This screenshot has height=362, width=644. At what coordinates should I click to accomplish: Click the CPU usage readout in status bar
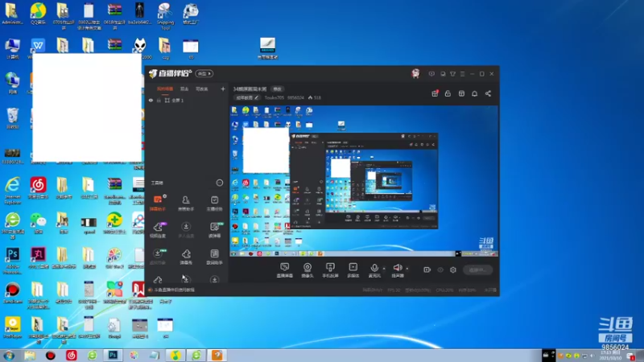(x=444, y=290)
